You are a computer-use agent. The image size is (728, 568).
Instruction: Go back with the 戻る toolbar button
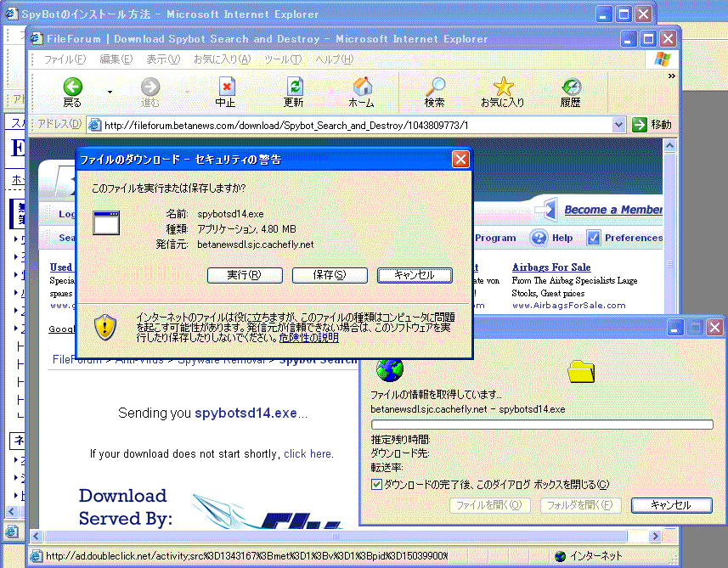(72, 93)
